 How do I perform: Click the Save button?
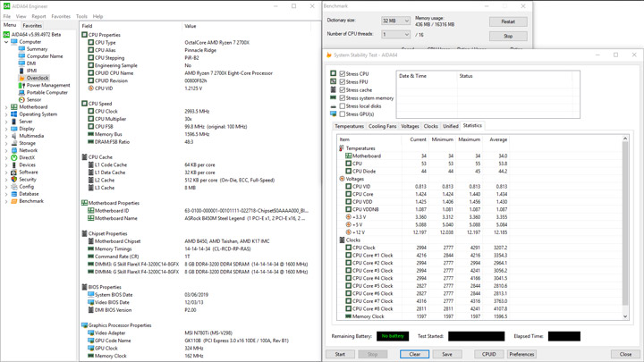pyautogui.click(x=447, y=354)
